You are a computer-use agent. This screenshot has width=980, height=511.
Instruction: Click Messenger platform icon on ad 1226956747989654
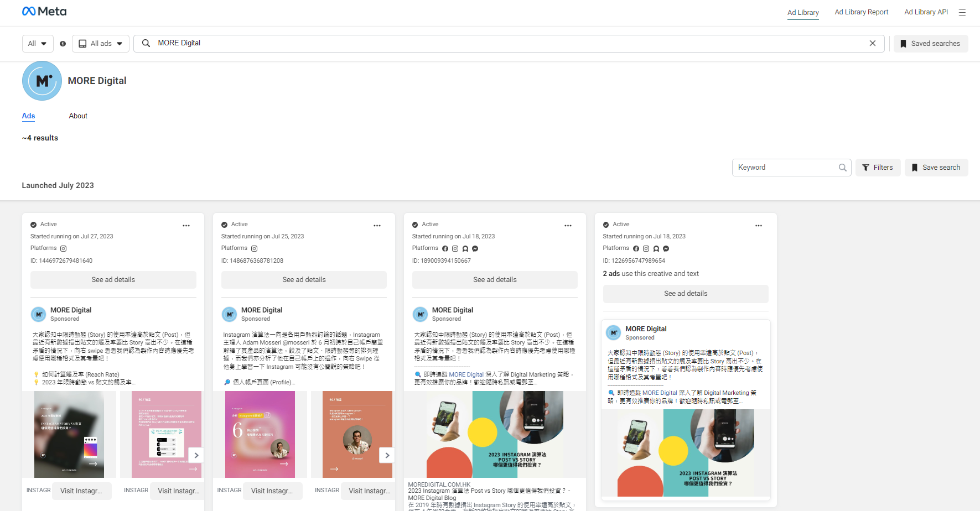666,249
